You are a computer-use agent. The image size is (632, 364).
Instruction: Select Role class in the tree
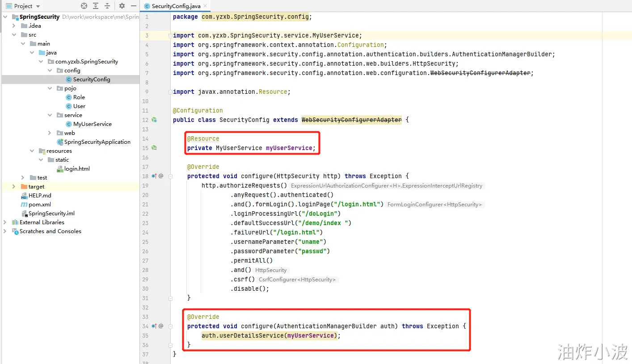pyautogui.click(x=79, y=97)
